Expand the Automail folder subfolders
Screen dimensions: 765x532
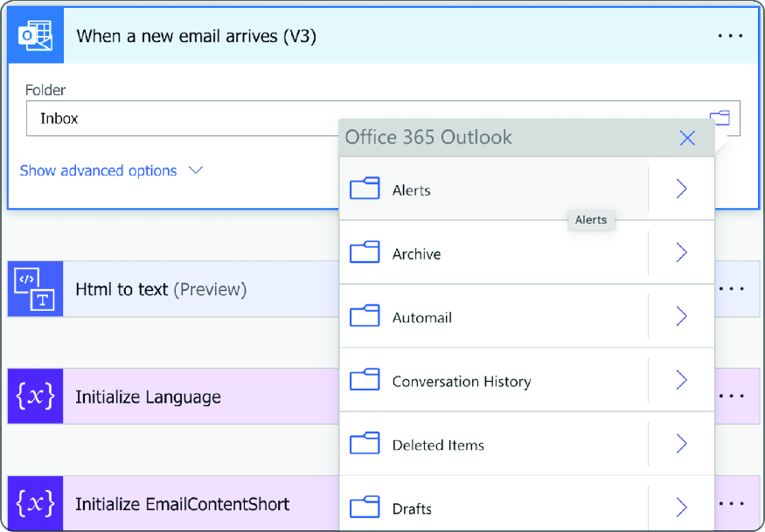point(682,316)
